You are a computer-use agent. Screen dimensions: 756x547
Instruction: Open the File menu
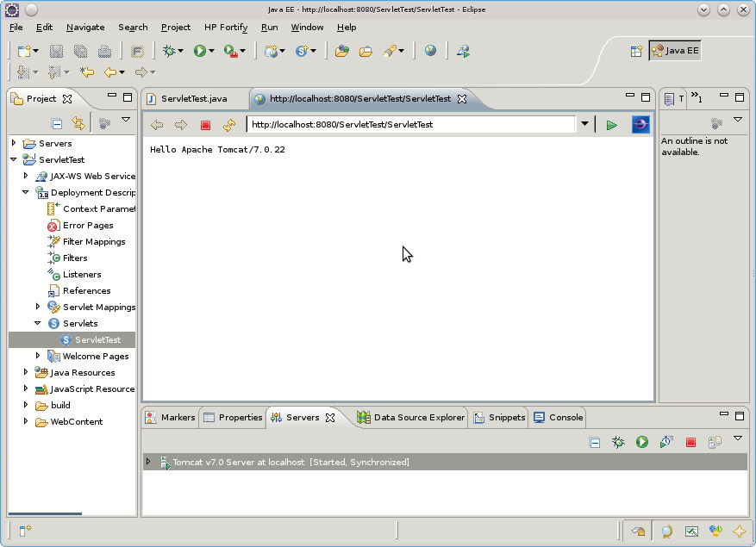coord(16,28)
